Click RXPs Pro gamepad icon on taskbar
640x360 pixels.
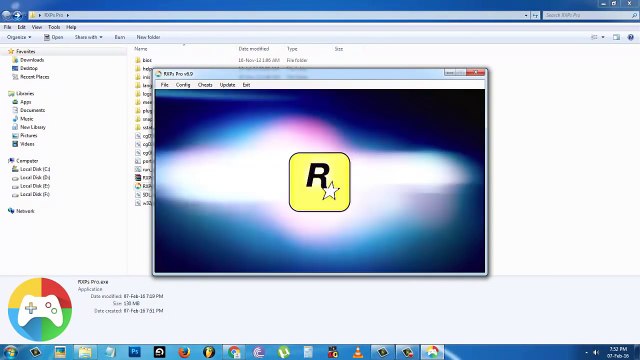click(432, 352)
